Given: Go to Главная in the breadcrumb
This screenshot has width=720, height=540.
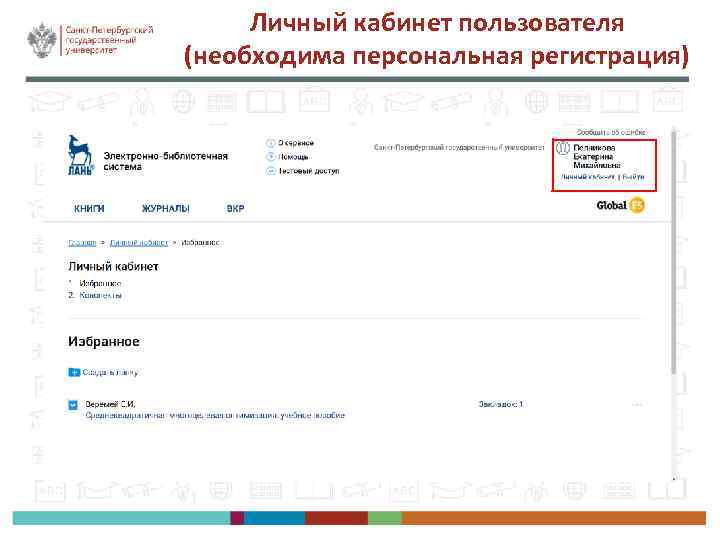Looking at the screenshot, I should (x=82, y=242).
